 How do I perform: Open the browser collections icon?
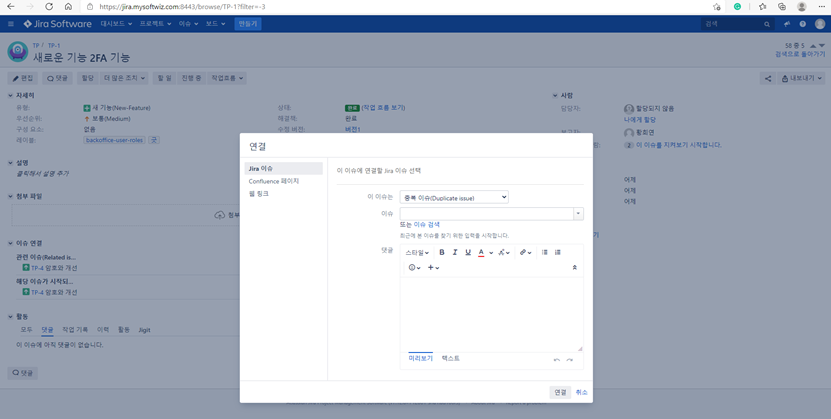[x=782, y=7]
